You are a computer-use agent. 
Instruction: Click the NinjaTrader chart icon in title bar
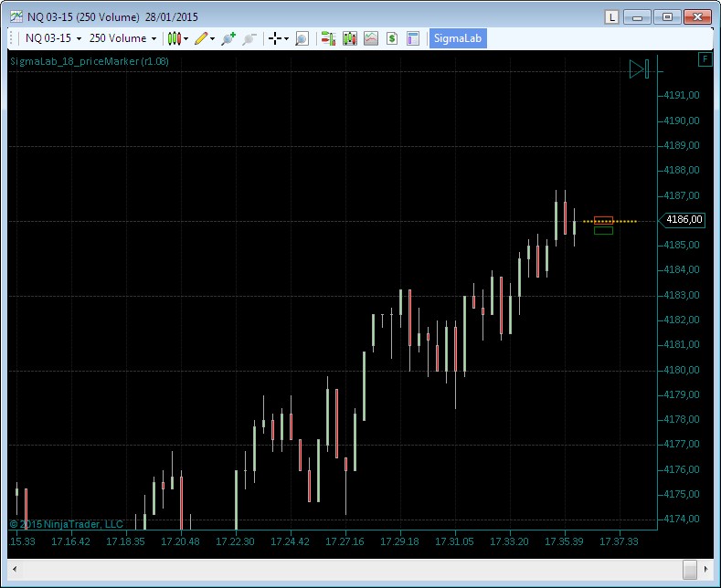[16, 17]
